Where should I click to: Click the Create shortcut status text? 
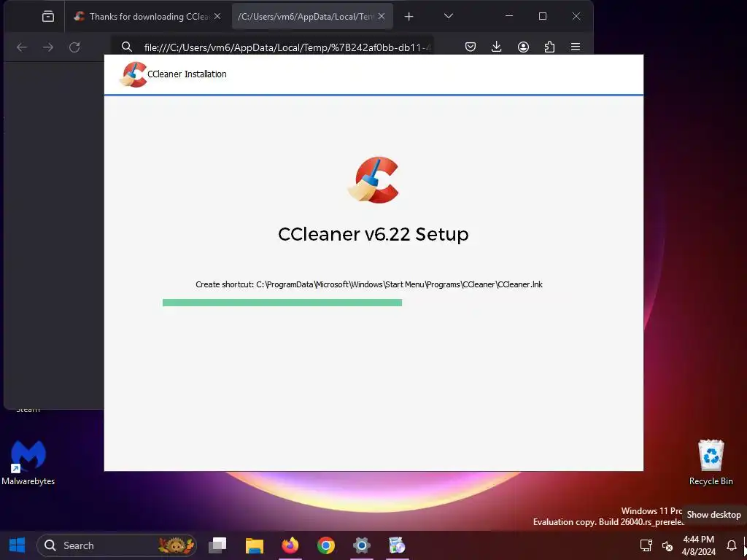(x=368, y=284)
